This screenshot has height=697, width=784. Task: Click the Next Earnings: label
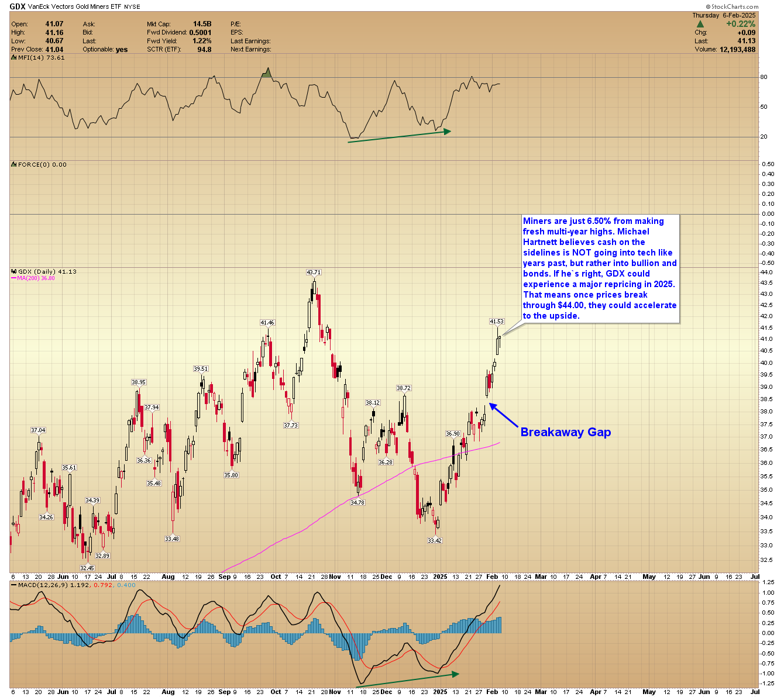(250, 49)
